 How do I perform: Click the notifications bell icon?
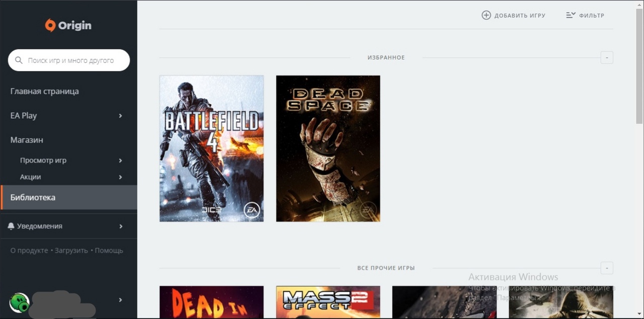click(11, 226)
